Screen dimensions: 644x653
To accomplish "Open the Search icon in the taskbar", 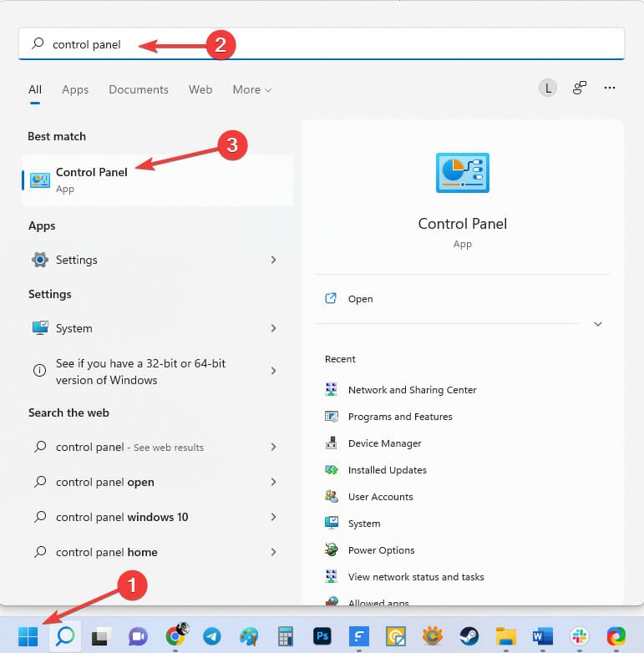I will (65, 636).
